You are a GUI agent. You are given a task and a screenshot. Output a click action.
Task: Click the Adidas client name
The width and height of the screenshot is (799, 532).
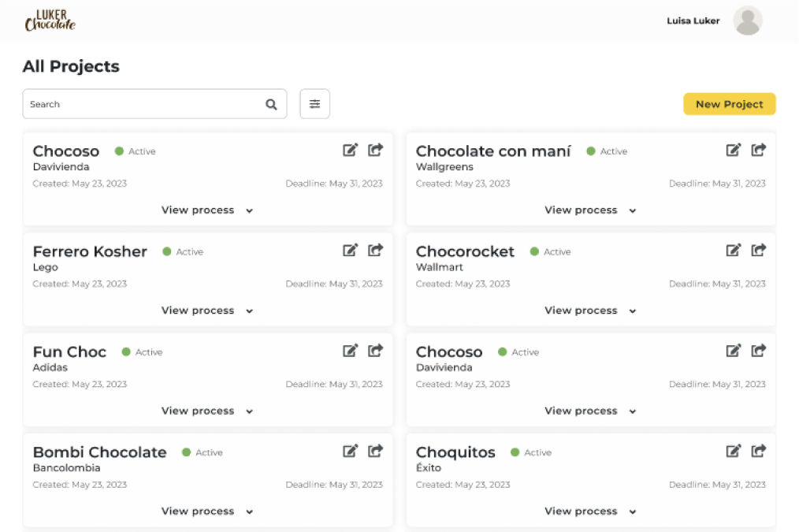(x=50, y=367)
